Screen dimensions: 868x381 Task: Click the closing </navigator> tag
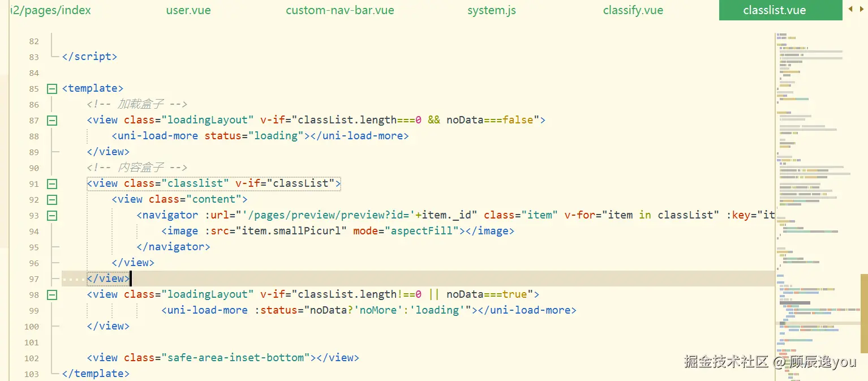pos(174,247)
